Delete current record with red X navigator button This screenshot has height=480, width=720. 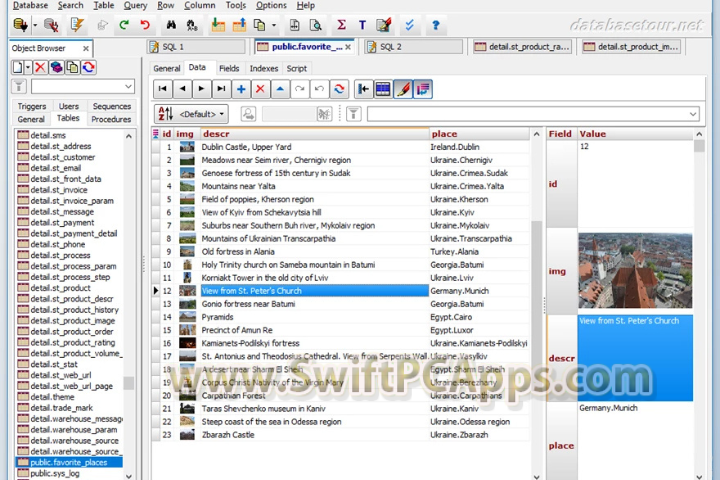tap(260, 89)
